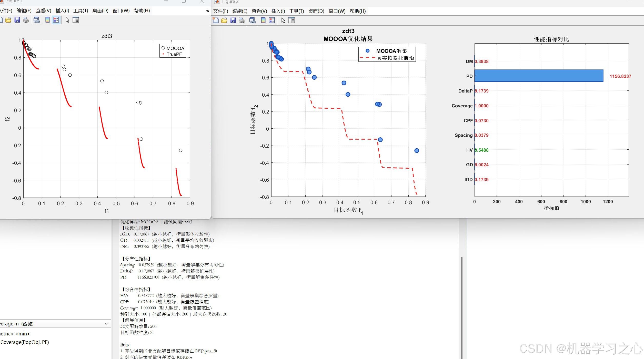The image size is (644, 359).
Task: Toggle Edit Plot arrow in Figure 1 toolbar
Action: (67, 20)
